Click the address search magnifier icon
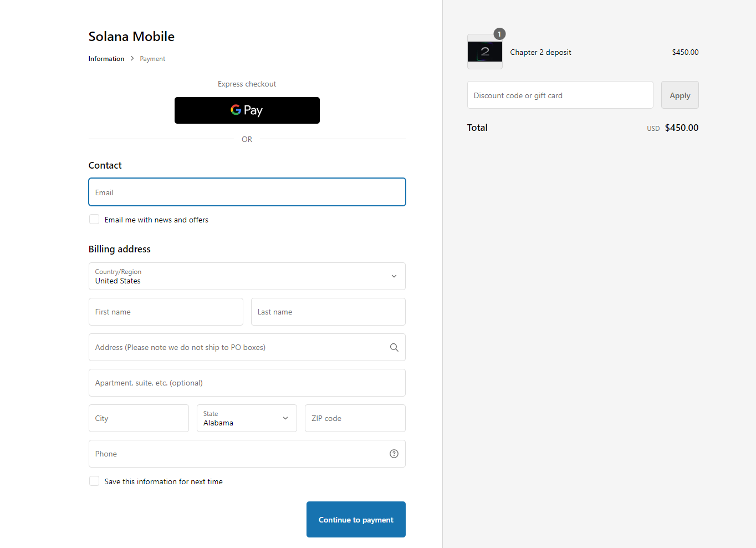The height and width of the screenshot is (548, 756). pos(394,347)
